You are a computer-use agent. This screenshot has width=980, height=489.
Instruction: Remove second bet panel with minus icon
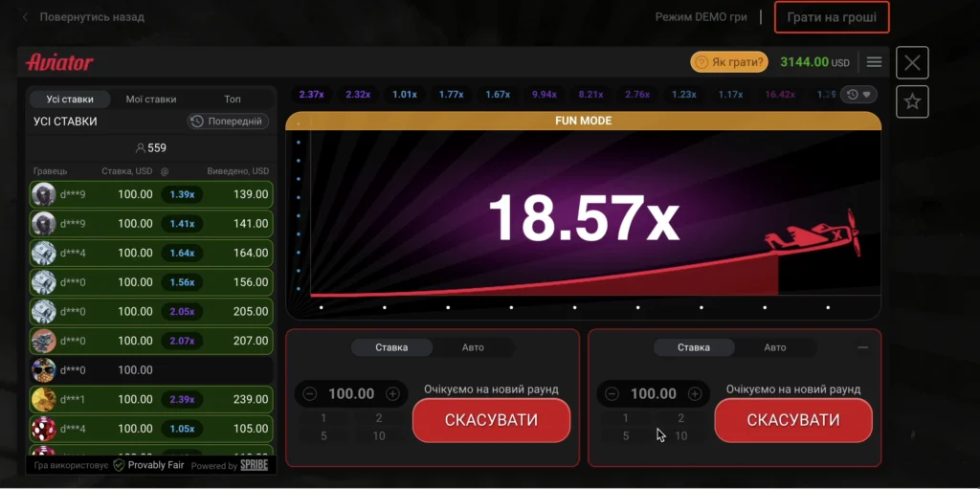pyautogui.click(x=862, y=347)
